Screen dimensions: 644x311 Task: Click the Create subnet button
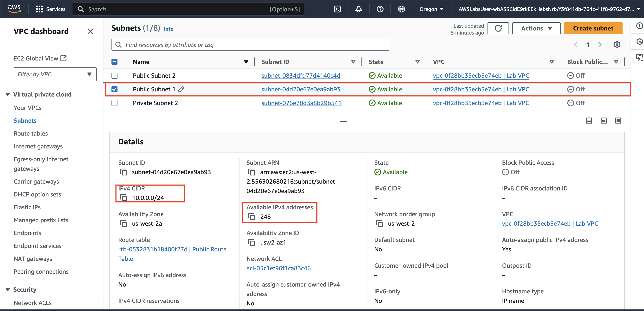pyautogui.click(x=593, y=28)
